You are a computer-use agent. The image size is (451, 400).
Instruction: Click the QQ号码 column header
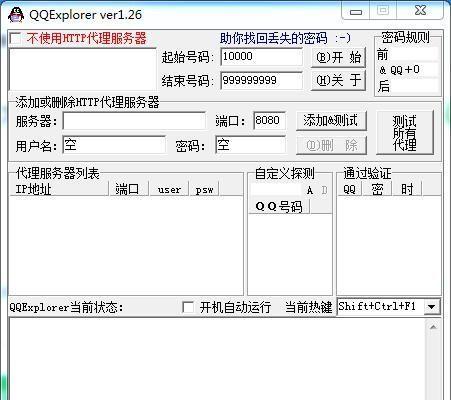[x=279, y=206]
